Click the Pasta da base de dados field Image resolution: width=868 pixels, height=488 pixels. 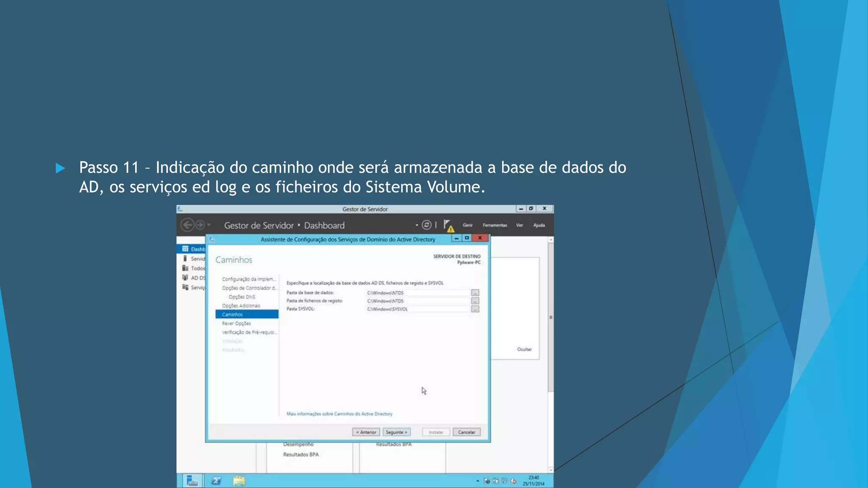[418, 293]
